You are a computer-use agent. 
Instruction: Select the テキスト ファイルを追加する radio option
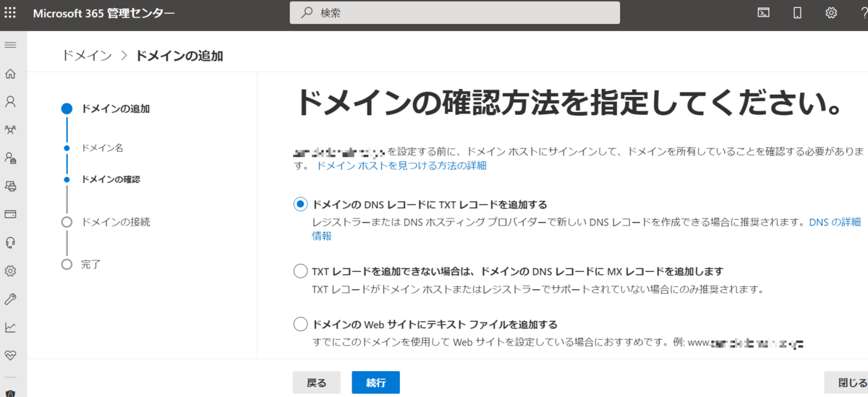pyautogui.click(x=300, y=324)
